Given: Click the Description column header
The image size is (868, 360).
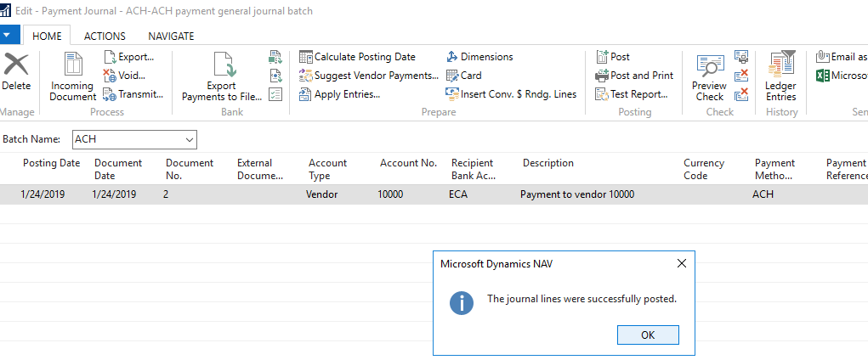Looking at the screenshot, I should (548, 163).
